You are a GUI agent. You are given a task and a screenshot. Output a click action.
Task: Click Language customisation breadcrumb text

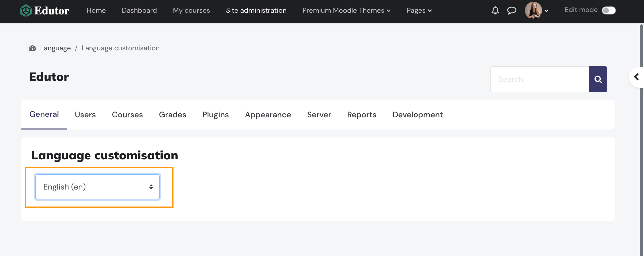(121, 48)
